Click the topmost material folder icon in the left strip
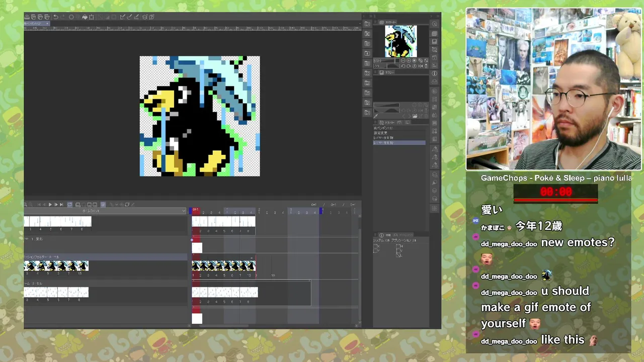 [x=367, y=24]
